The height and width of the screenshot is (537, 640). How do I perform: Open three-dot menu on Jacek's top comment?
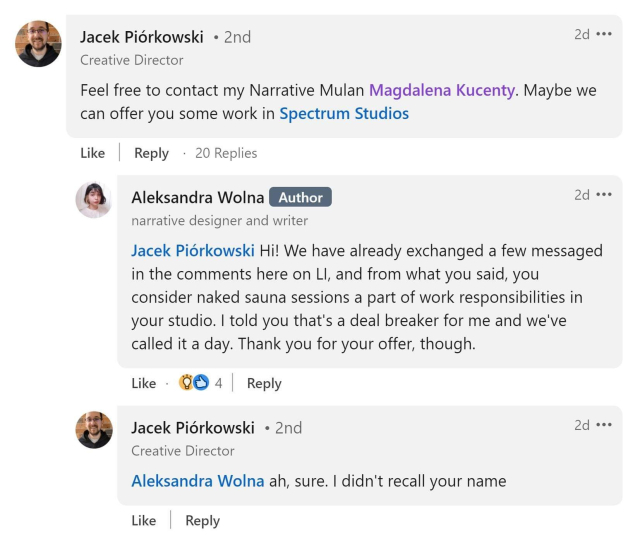tap(604, 35)
